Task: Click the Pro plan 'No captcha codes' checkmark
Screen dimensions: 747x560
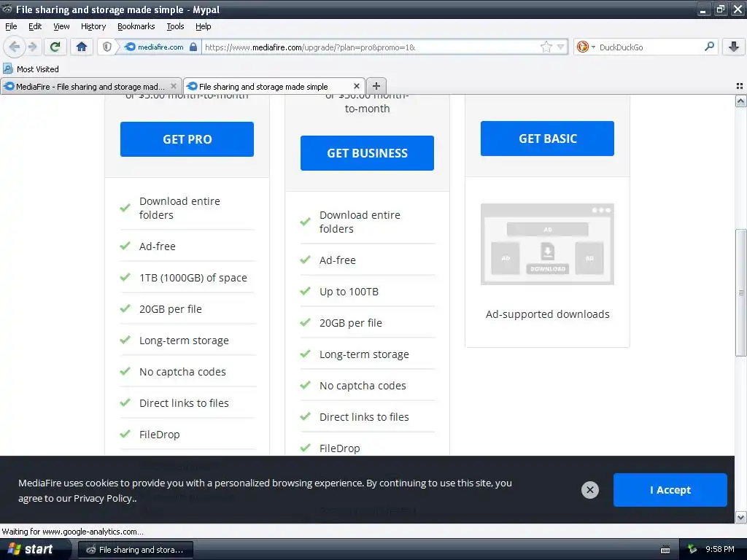Action: point(125,371)
